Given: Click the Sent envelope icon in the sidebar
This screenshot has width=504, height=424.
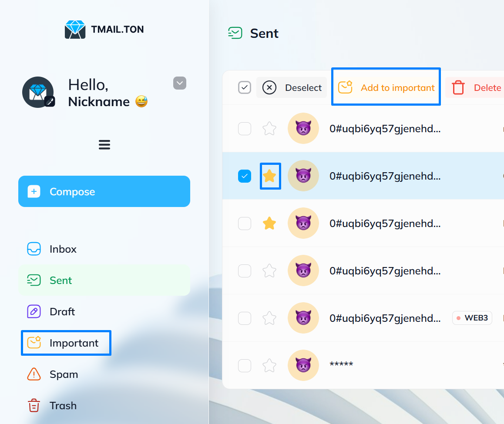Looking at the screenshot, I should point(34,280).
